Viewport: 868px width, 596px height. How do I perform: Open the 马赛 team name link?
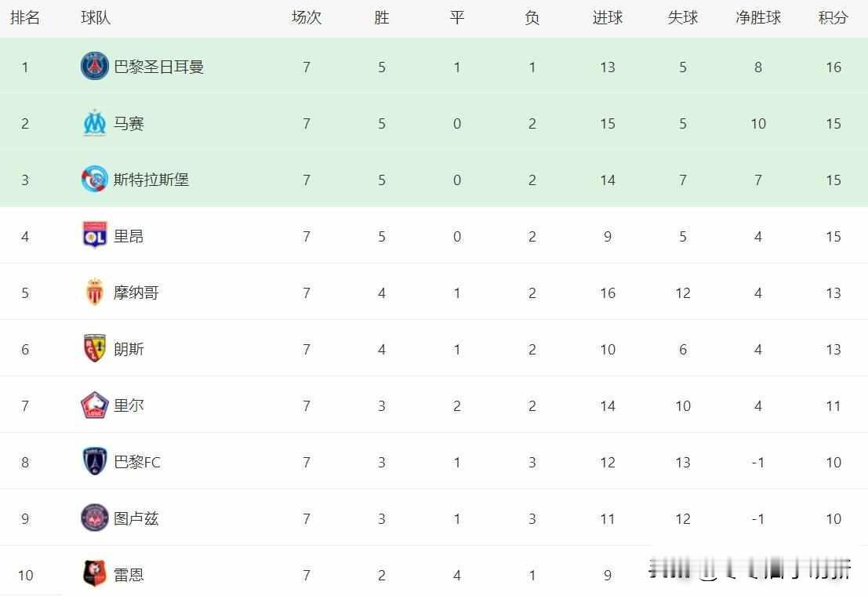129,124
